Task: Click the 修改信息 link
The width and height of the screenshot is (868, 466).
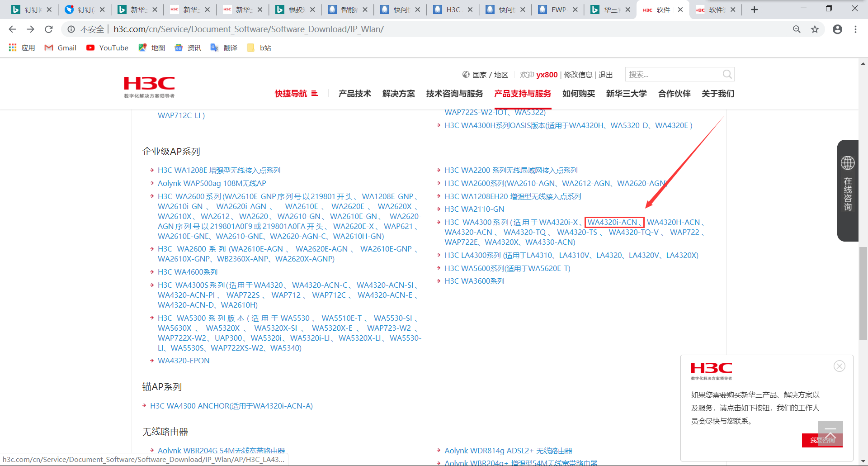Action: pos(578,75)
